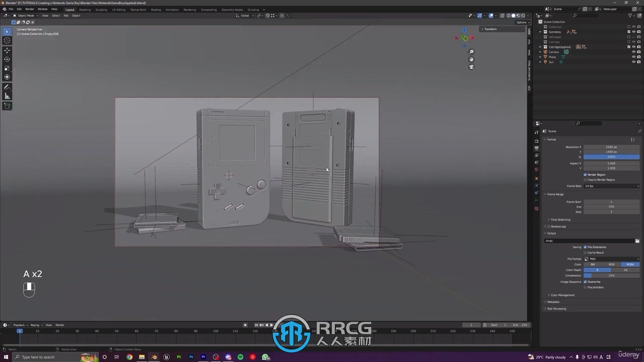Enable the Placeholders checkbox
Screen dimensions: 644x362
[585, 287]
